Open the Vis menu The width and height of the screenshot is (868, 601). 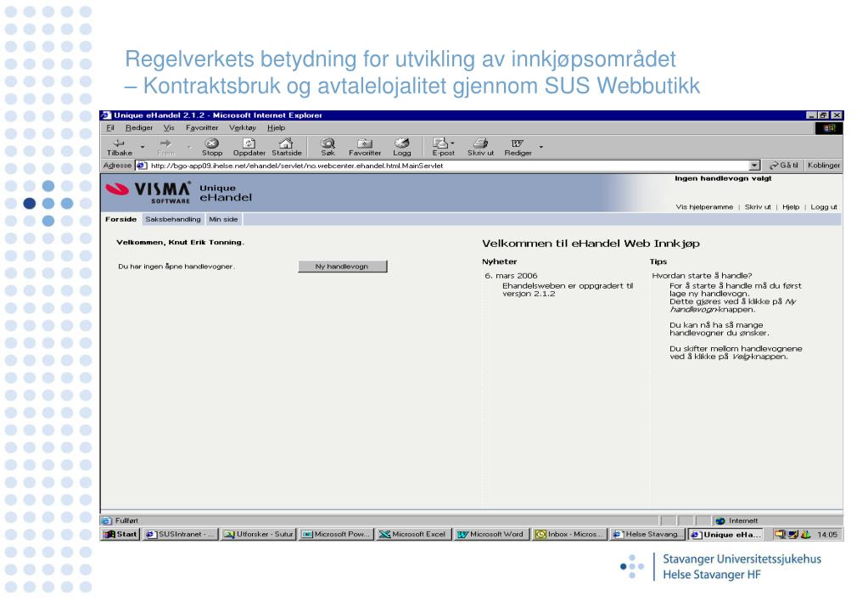pos(169,128)
